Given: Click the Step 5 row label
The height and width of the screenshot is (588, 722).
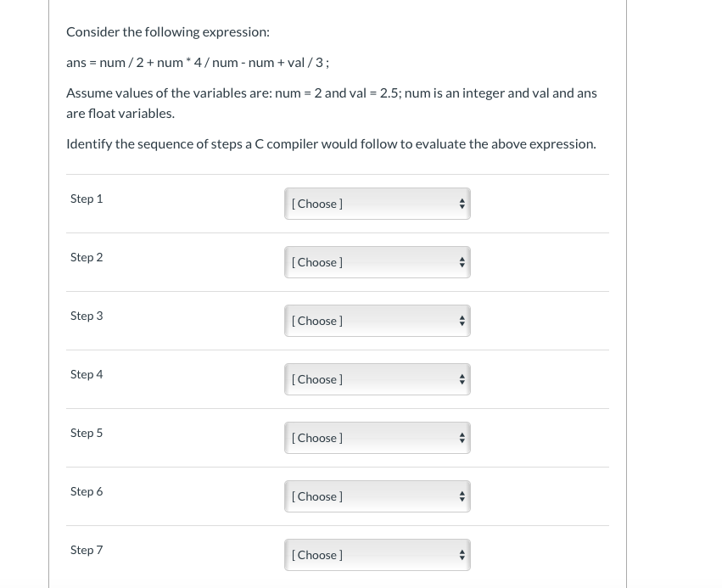Looking at the screenshot, I should point(87,433).
